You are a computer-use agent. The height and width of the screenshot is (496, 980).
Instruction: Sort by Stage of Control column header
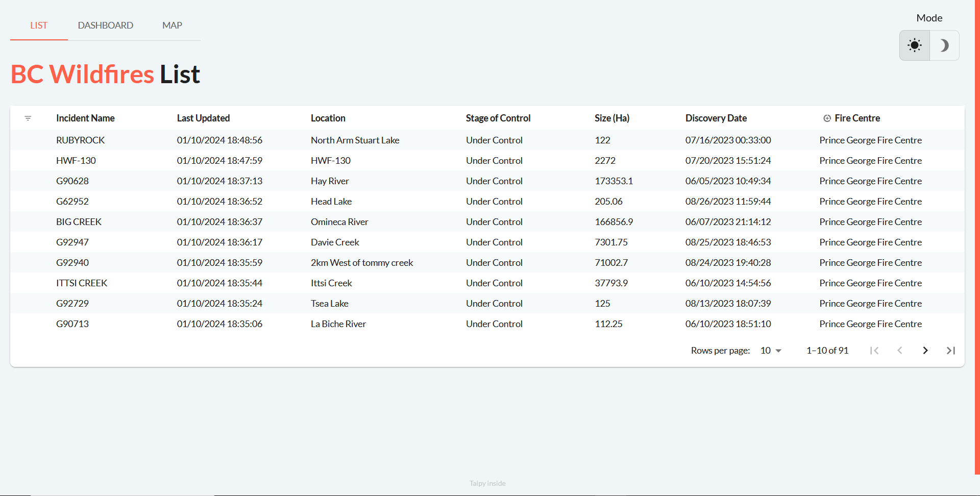(x=498, y=118)
